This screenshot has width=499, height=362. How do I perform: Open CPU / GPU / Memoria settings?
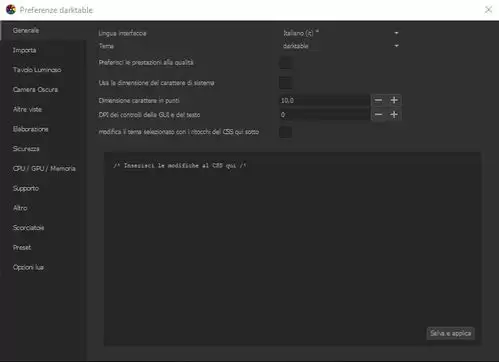pos(44,168)
